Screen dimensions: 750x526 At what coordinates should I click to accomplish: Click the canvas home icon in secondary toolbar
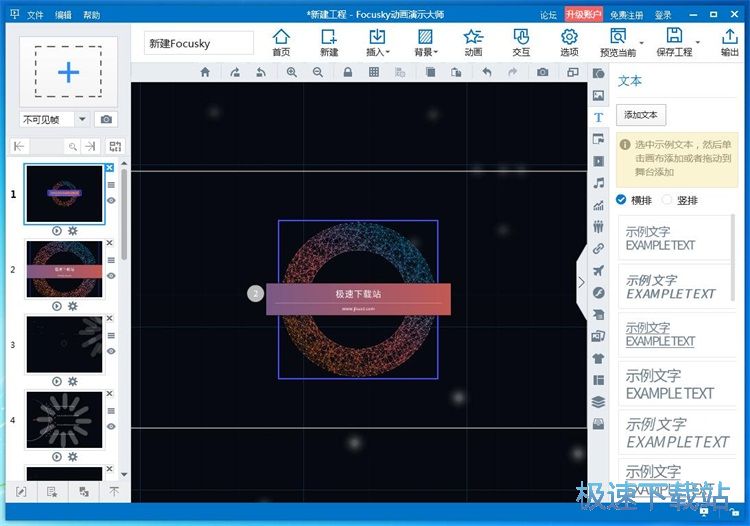click(205, 72)
